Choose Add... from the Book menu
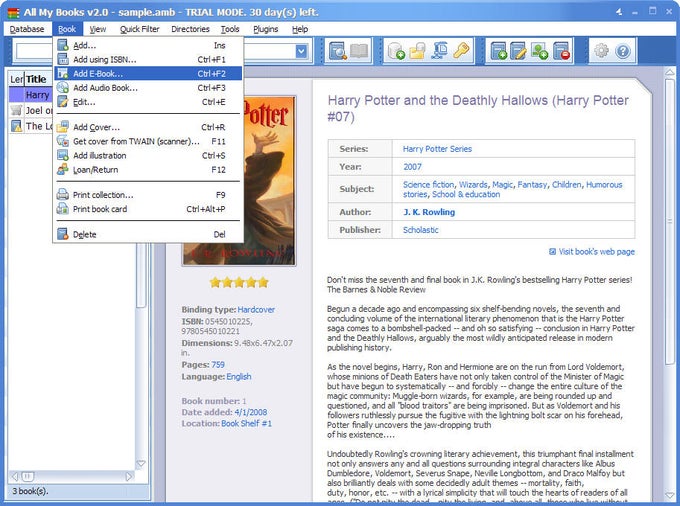Viewport: 680px width, 506px height. tap(147, 45)
